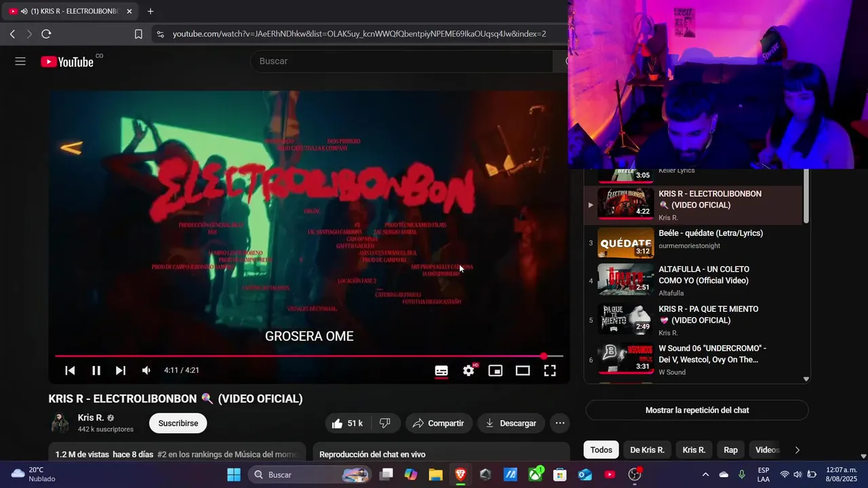Share the video via Compartir

[439, 423]
